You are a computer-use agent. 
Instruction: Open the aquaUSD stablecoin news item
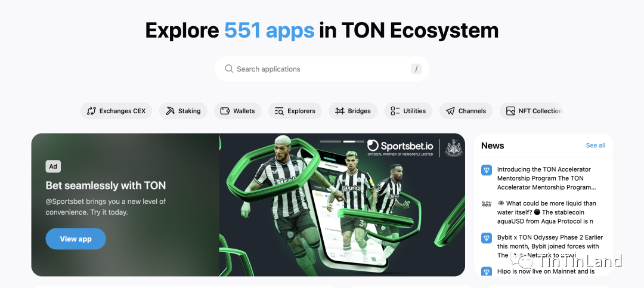pos(543,212)
